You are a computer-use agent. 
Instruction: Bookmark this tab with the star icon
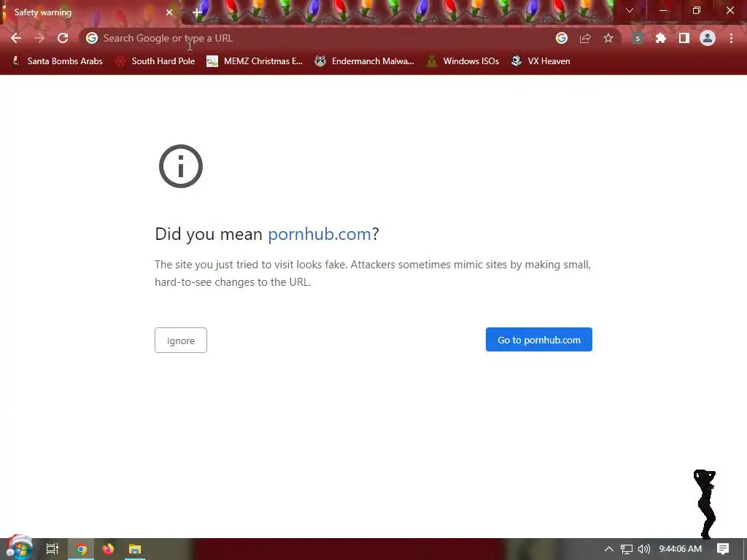point(608,38)
